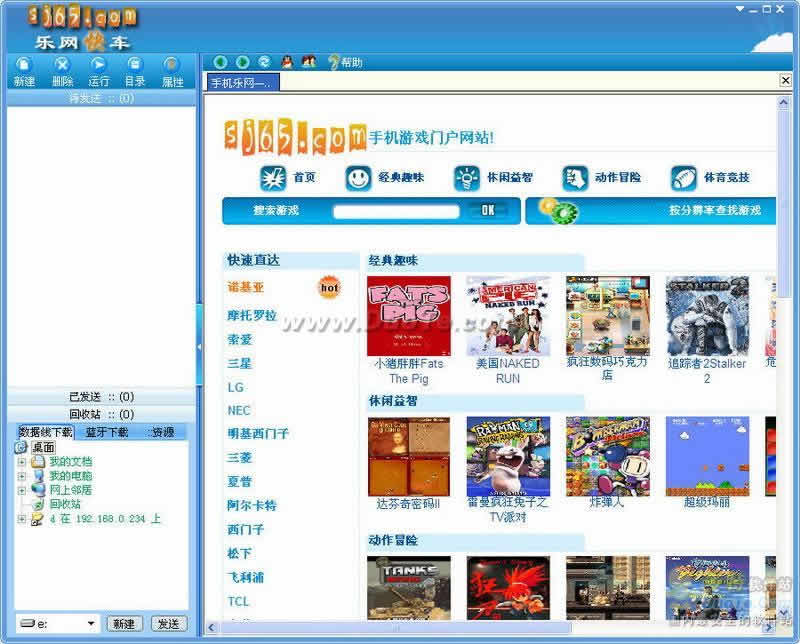The image size is (800, 644).
Task: Expand the 网上邻居 tree node
Action: 21,490
